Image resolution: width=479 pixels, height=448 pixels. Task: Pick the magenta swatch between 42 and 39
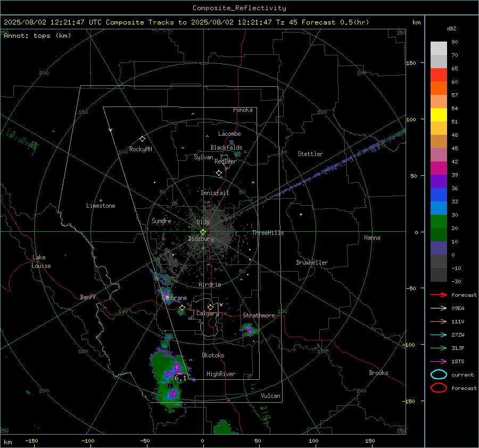click(x=439, y=168)
